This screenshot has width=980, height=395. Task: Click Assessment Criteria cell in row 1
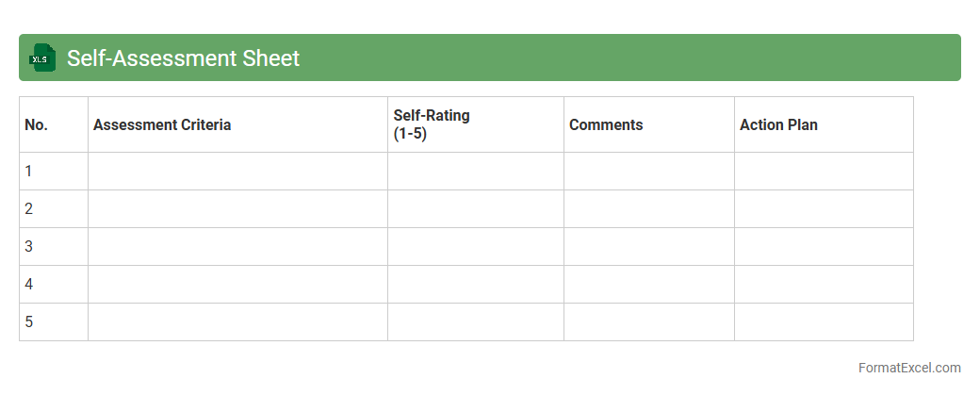237,172
